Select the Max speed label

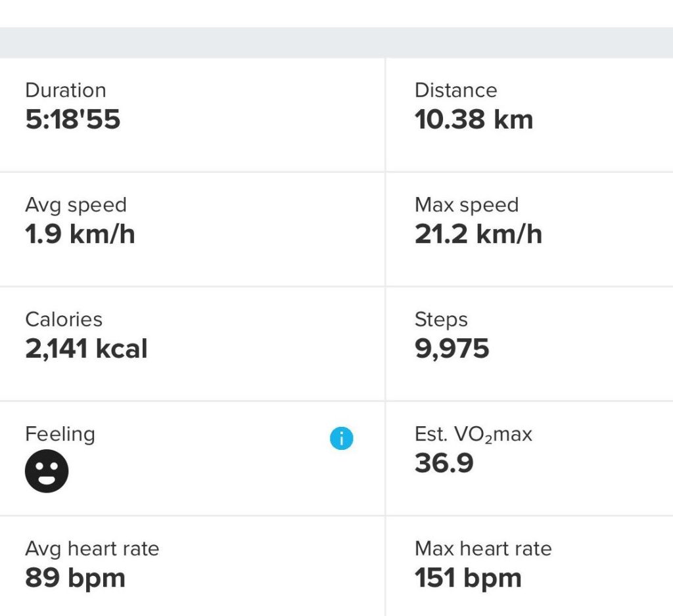coord(466,205)
